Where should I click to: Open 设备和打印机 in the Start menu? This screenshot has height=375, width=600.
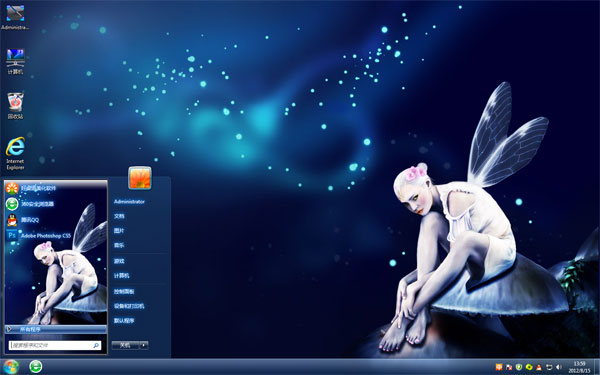coord(129,306)
